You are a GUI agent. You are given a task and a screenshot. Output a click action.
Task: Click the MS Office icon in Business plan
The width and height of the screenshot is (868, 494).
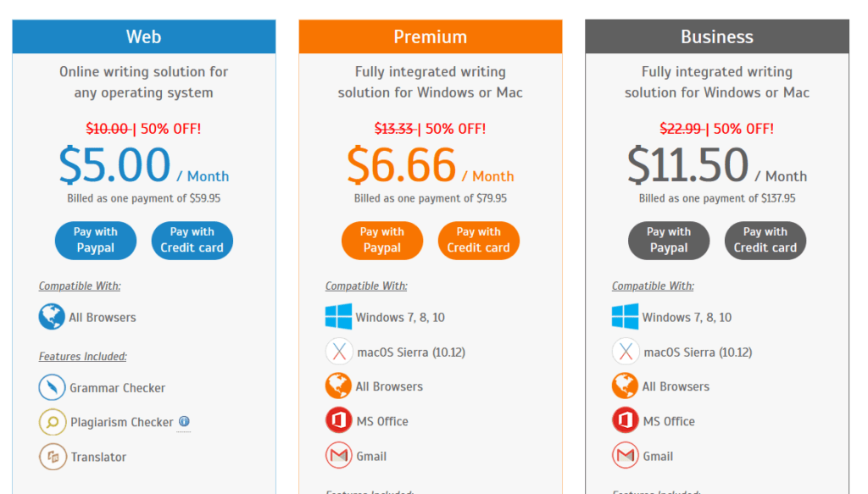(625, 420)
